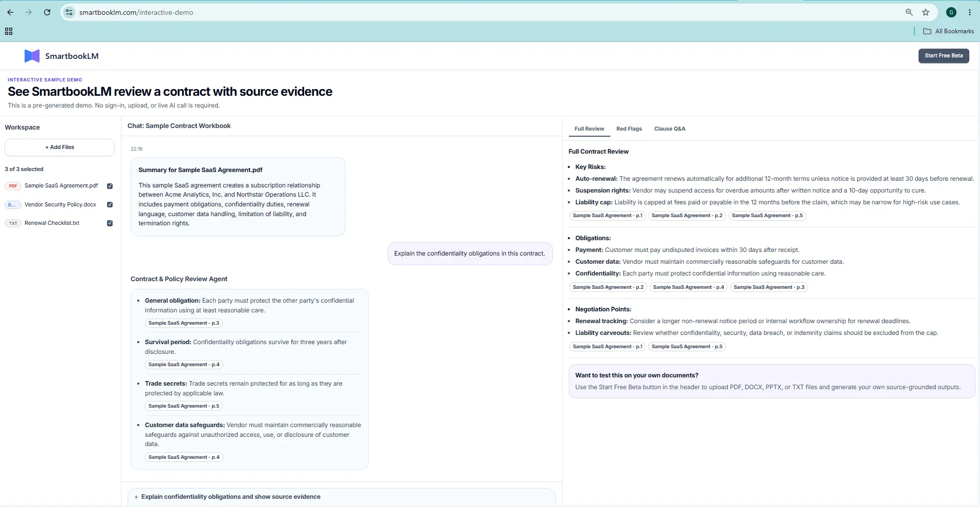This screenshot has width=980, height=507.
Task: Open Negotiation Points citation p.1
Action: point(607,347)
